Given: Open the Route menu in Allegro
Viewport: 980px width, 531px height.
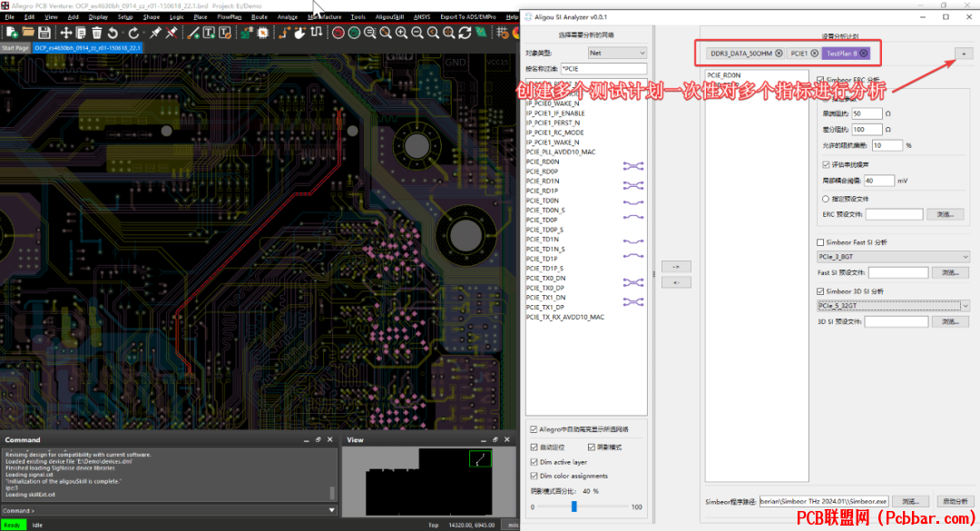Looking at the screenshot, I should click(x=259, y=17).
